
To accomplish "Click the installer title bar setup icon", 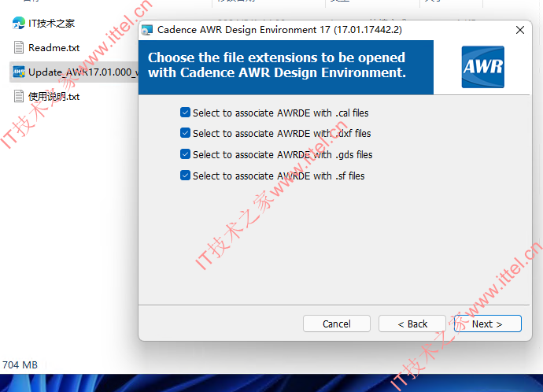I will pyautogui.click(x=147, y=30).
